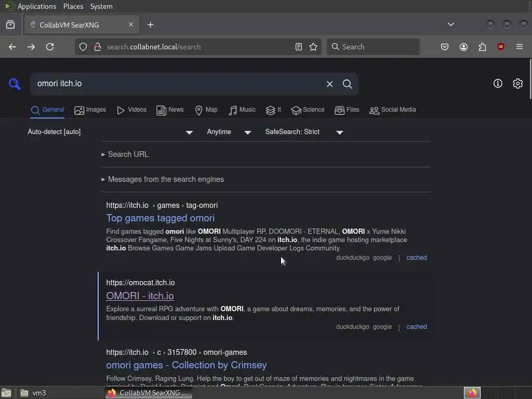532x399 pixels.
Task: Open the Pocket save icon
Action: pos(445,47)
